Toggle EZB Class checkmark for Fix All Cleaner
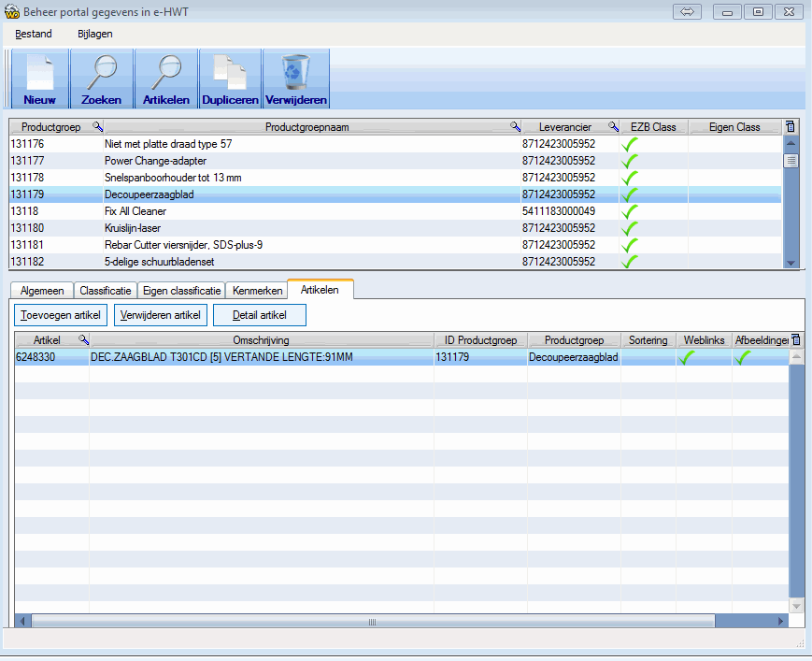 [x=631, y=211]
